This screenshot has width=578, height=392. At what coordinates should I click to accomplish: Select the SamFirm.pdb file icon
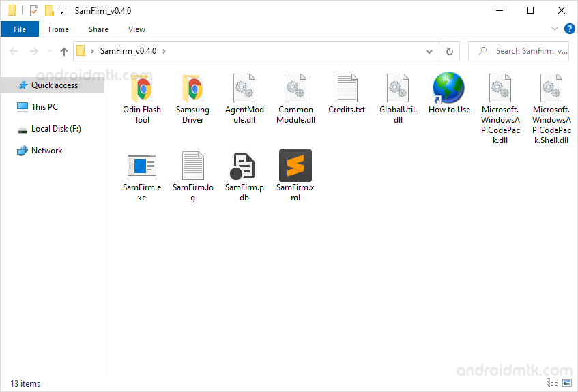tap(244, 166)
